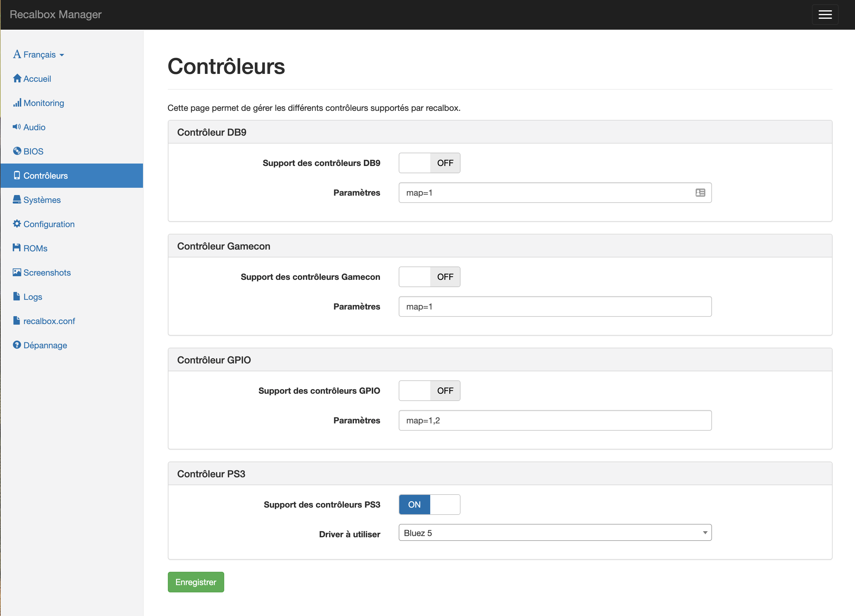Open the hamburger navigation menu

(x=825, y=15)
